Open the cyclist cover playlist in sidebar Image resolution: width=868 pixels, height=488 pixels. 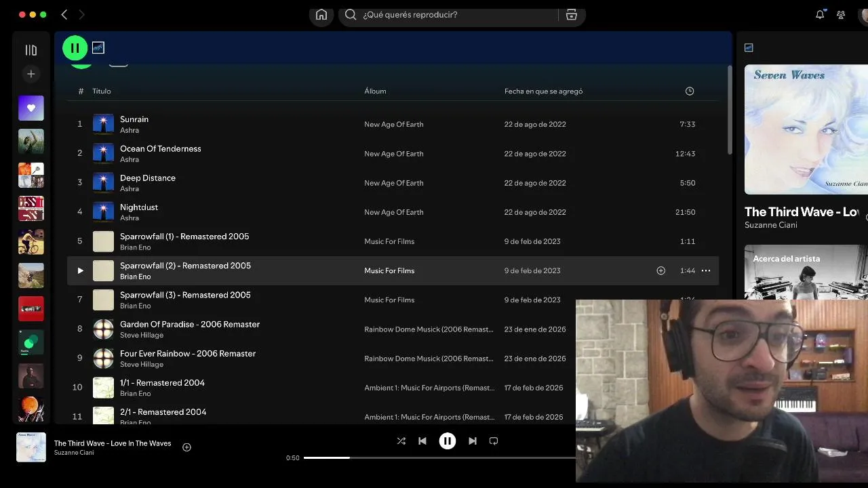[31, 241]
